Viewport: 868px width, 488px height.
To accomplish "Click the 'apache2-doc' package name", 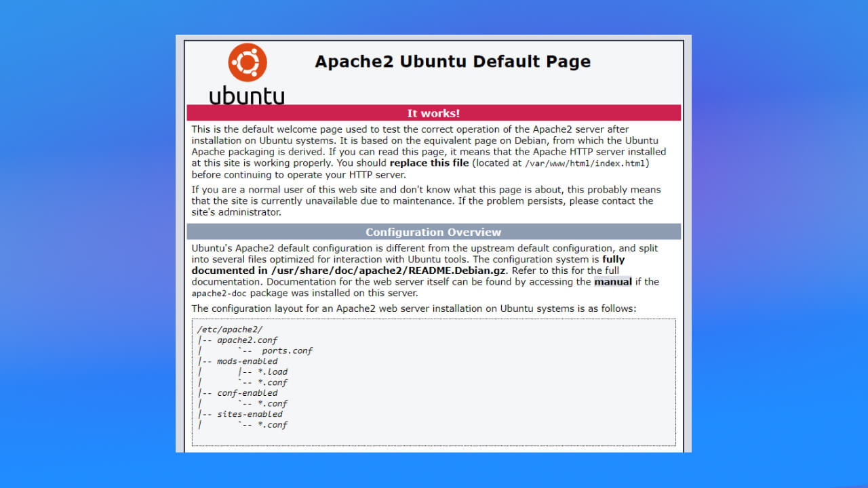I will point(220,293).
